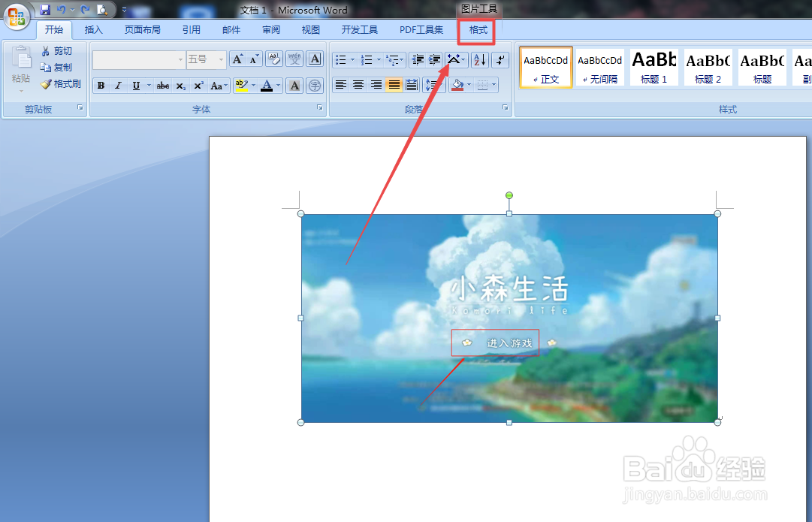812x522 pixels.
Task: Apply distributed alignment
Action: 412,84
